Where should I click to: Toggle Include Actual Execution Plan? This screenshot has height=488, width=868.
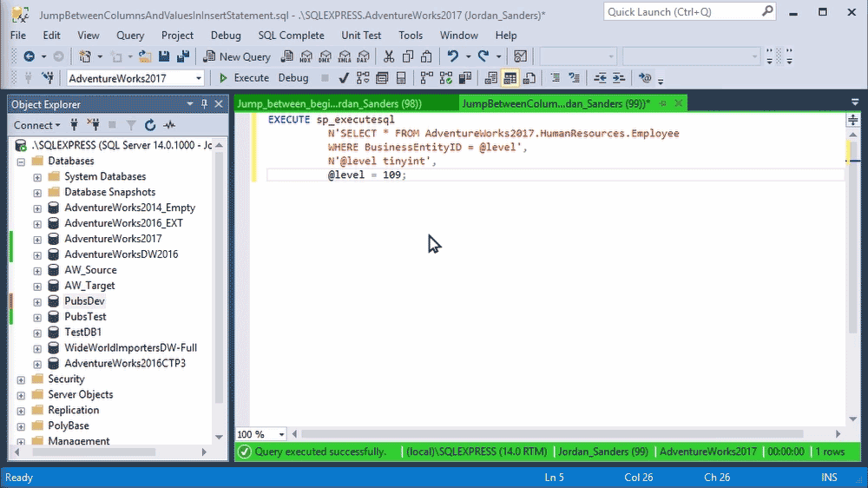click(426, 78)
